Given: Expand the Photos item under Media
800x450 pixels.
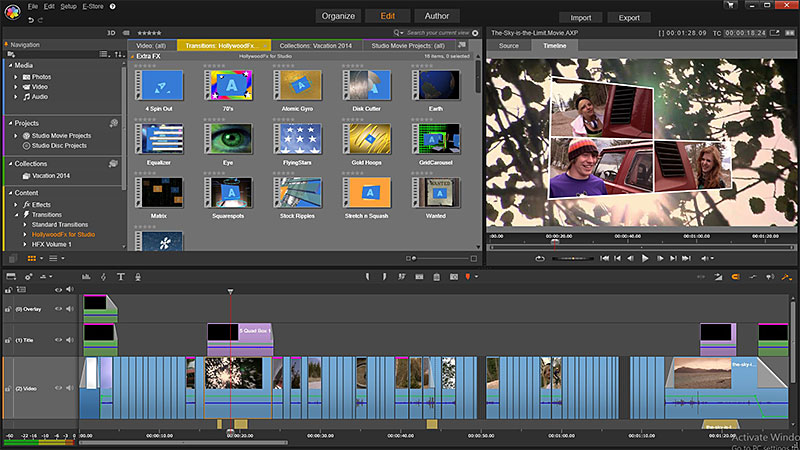Looking at the screenshot, I should tap(16, 77).
